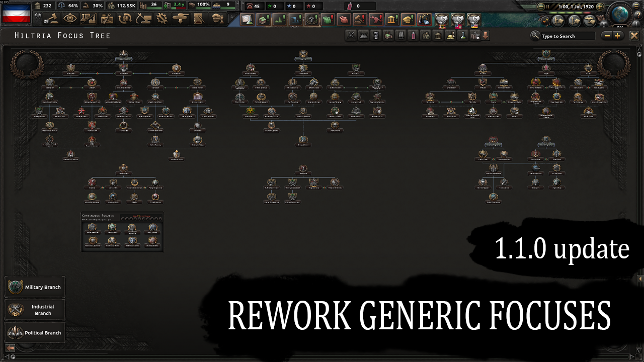This screenshot has height=362, width=644.
Task: Click the political power value 232
Action: [x=47, y=6]
